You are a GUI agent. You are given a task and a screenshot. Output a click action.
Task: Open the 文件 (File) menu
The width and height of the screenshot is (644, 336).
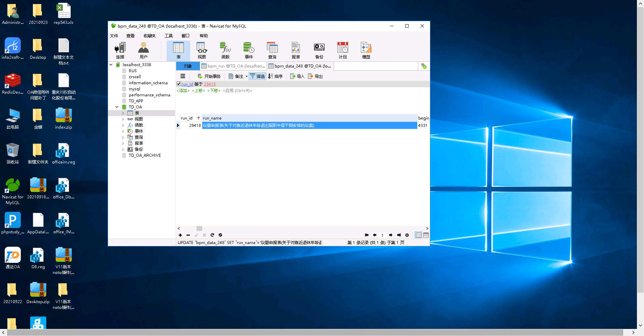114,36
